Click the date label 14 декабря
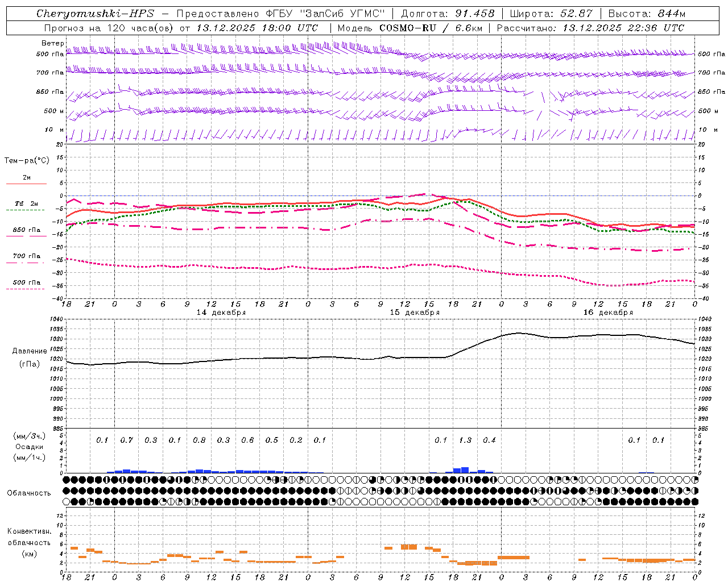Image resolution: width=728 pixels, height=582 pixels. 221,313
